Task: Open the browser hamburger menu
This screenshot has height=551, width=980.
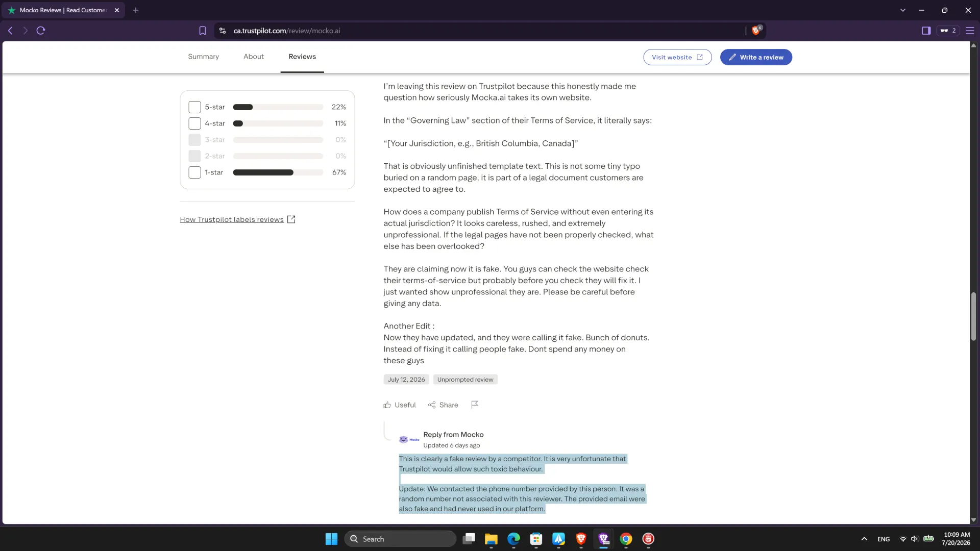Action: (970, 31)
